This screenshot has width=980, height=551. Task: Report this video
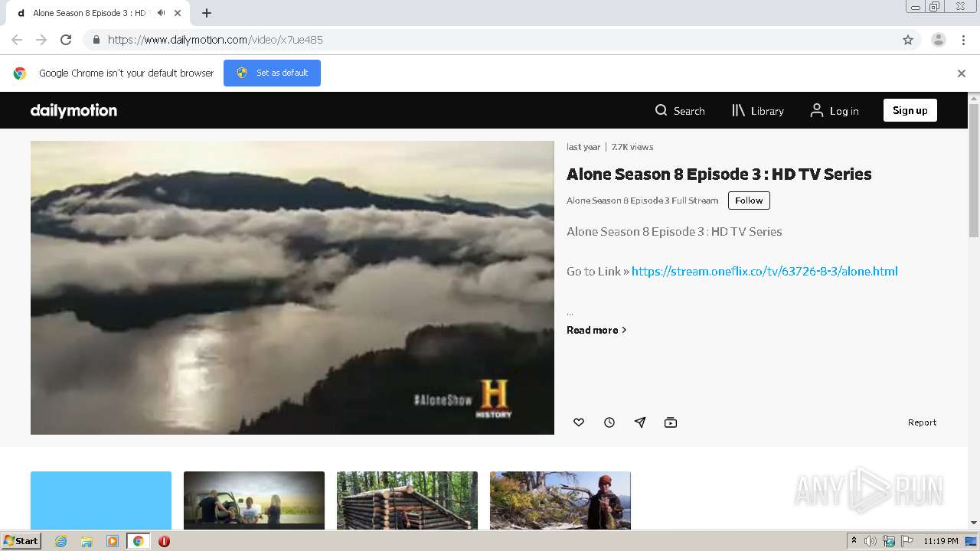tap(922, 422)
